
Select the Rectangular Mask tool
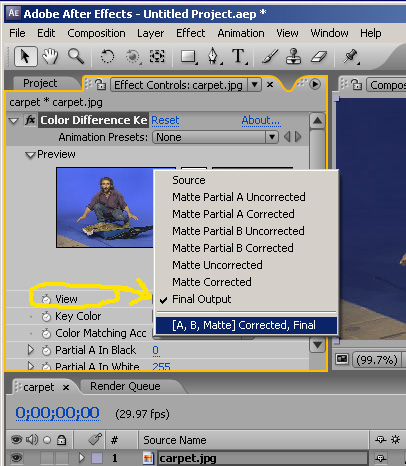pos(189,56)
